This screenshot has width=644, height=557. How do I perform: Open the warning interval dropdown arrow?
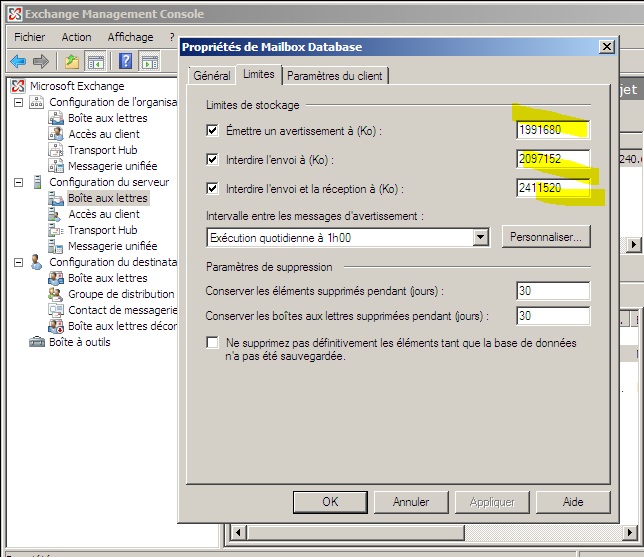[x=480, y=237]
